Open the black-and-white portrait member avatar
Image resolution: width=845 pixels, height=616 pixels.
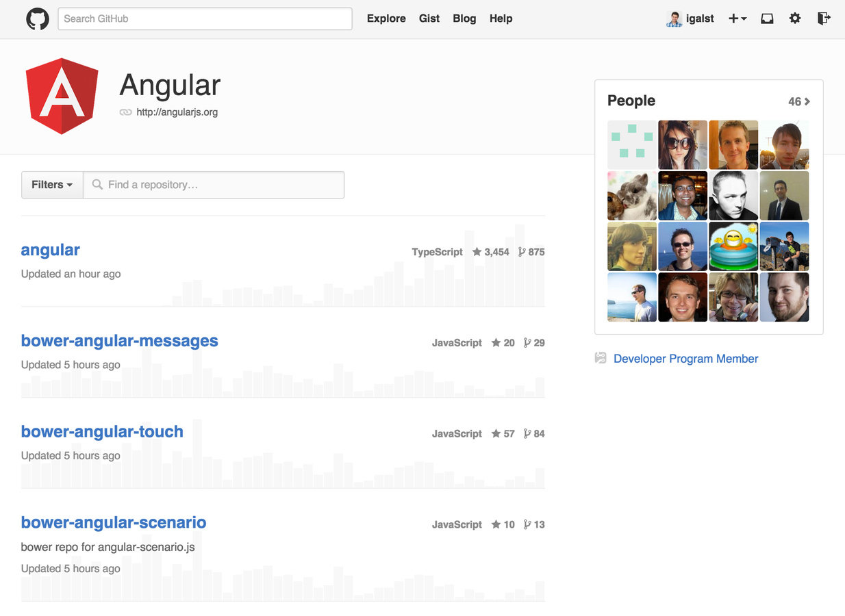733,196
